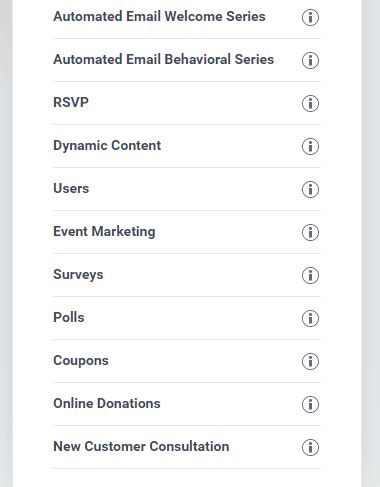Click info icon next to Surveys
This screenshot has width=380, height=487.
click(x=310, y=275)
